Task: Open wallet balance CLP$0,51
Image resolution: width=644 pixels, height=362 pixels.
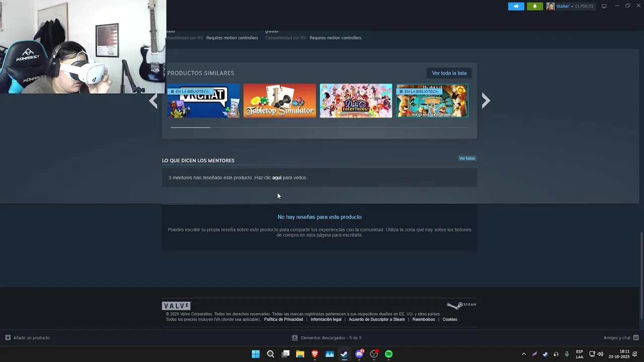Action: [x=584, y=6]
